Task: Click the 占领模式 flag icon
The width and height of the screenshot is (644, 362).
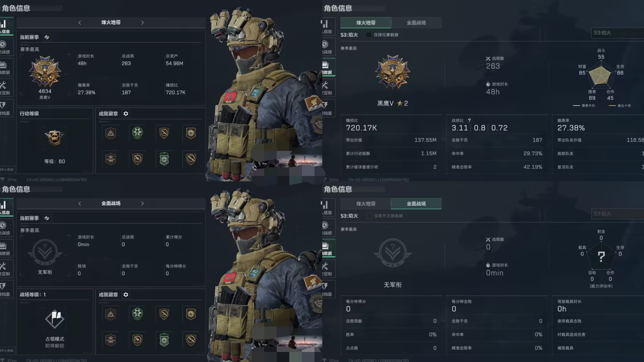Action: point(55,319)
